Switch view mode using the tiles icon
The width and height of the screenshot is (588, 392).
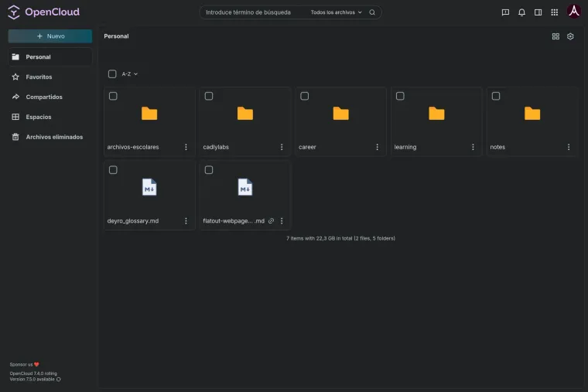[x=556, y=36]
